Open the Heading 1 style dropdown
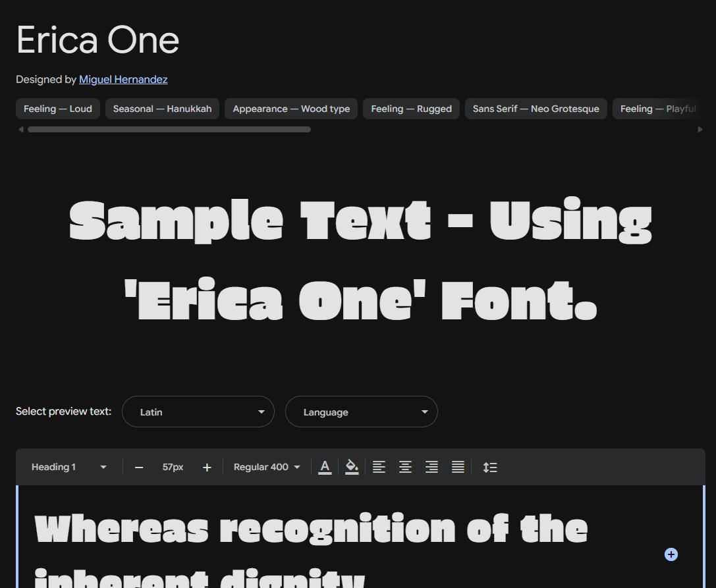716x588 pixels. tap(69, 467)
